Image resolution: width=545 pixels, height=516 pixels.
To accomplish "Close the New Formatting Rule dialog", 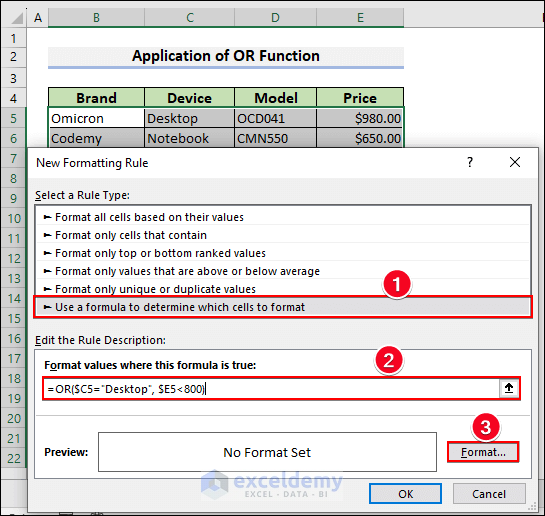I will coord(515,162).
